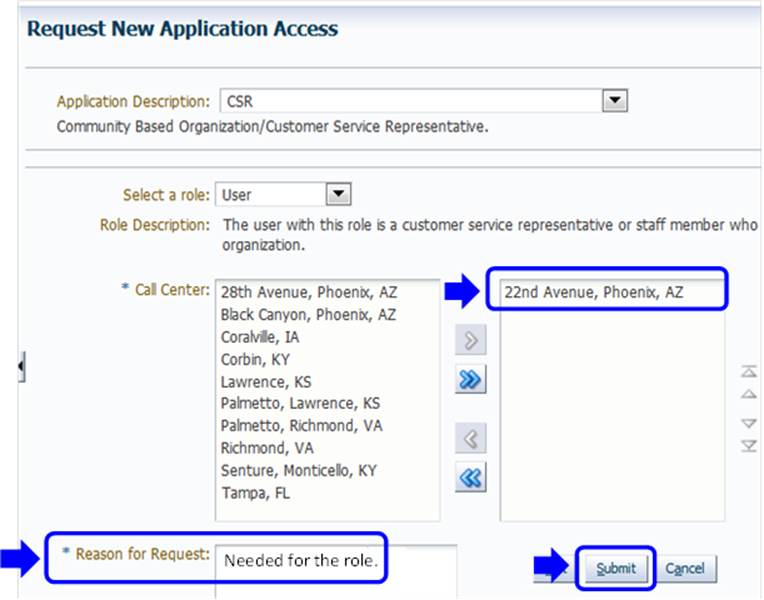Choose Tampa, FL from available list

(x=255, y=493)
